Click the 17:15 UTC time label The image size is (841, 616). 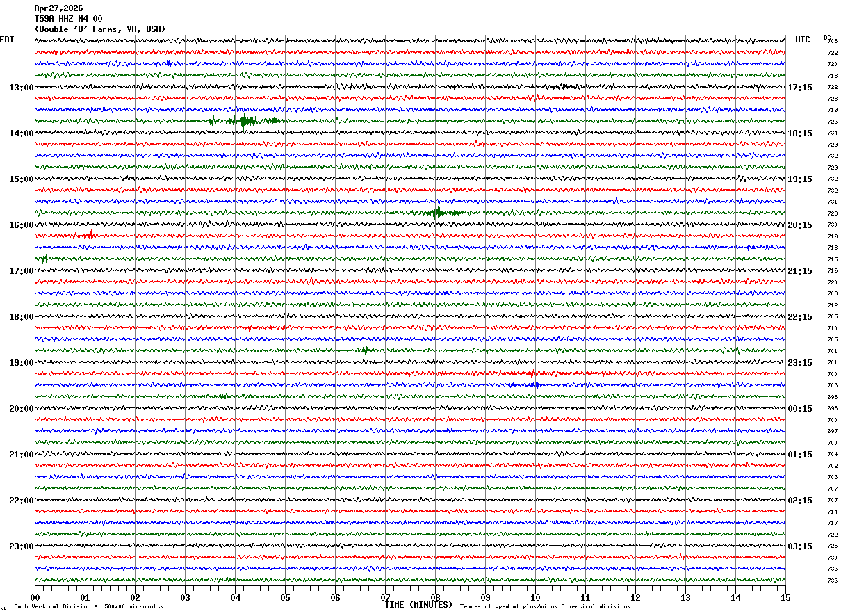799,88
